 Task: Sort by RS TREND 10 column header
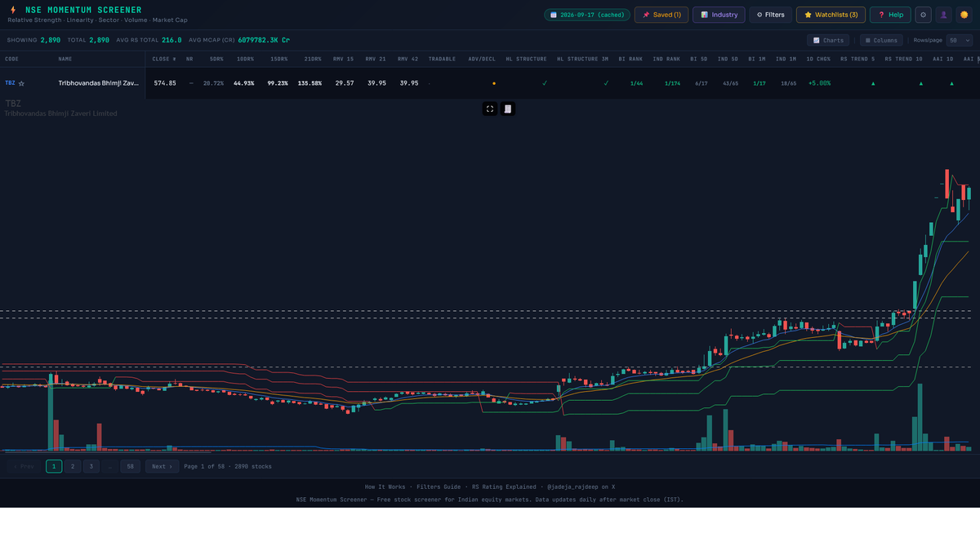tap(904, 59)
